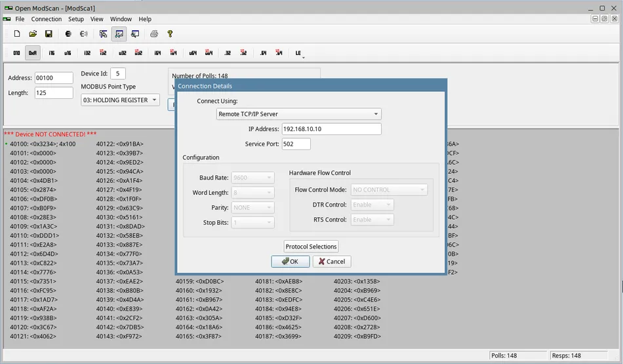Open the File menu
Screen dimensions: 623x364
tap(20, 19)
